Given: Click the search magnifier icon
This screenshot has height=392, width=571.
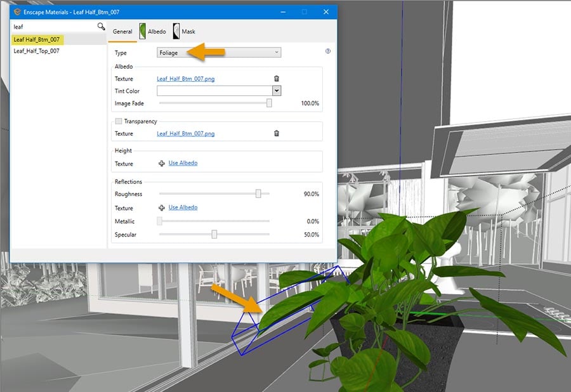Looking at the screenshot, I should pyautogui.click(x=102, y=27).
